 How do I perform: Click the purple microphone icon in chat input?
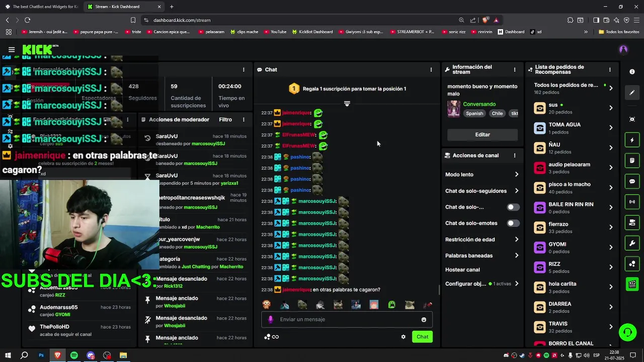pyautogui.click(x=271, y=319)
